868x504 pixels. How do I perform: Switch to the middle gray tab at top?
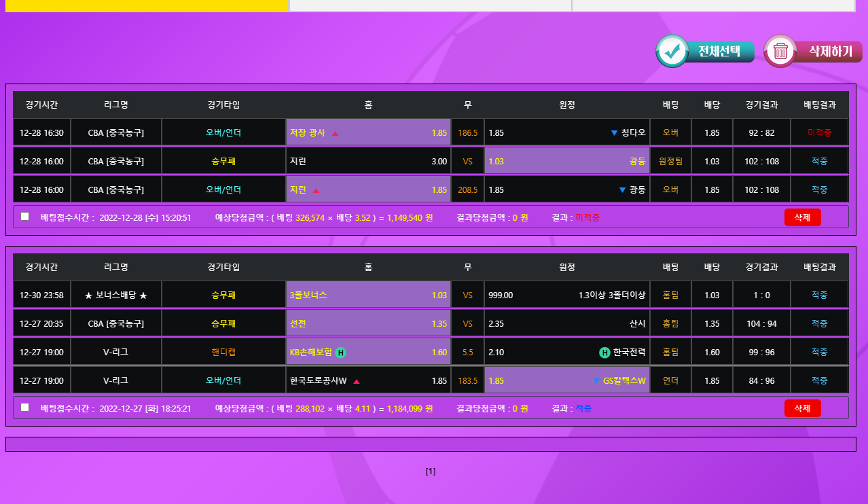click(430, 5)
